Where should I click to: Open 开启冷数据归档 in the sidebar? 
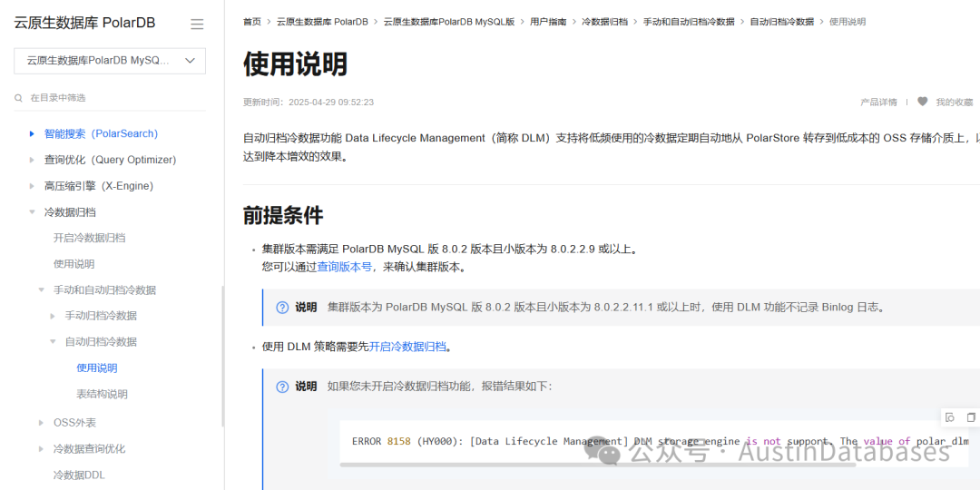(89, 238)
